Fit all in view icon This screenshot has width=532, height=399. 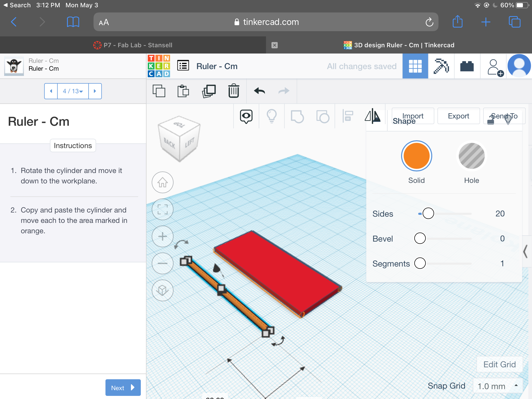[x=163, y=209]
